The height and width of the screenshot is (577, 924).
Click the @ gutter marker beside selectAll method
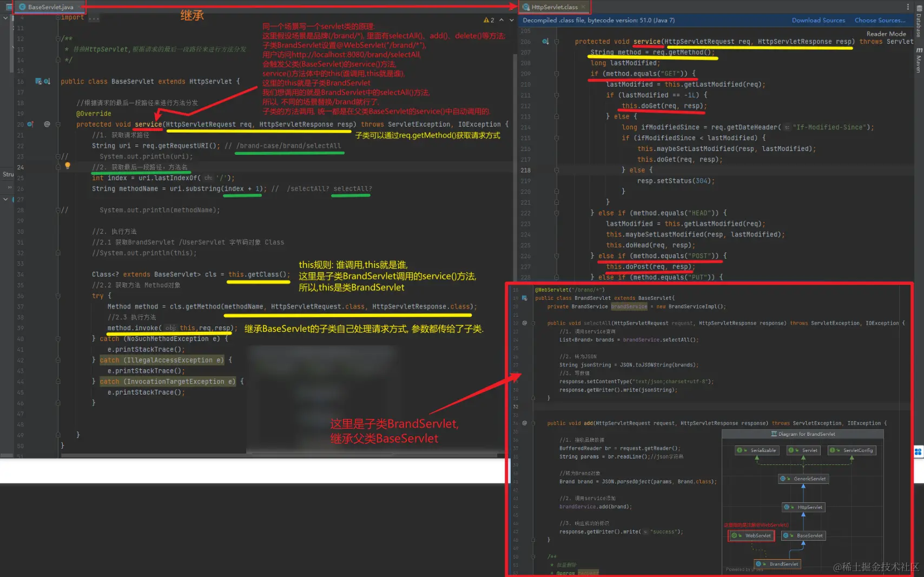[x=524, y=323]
